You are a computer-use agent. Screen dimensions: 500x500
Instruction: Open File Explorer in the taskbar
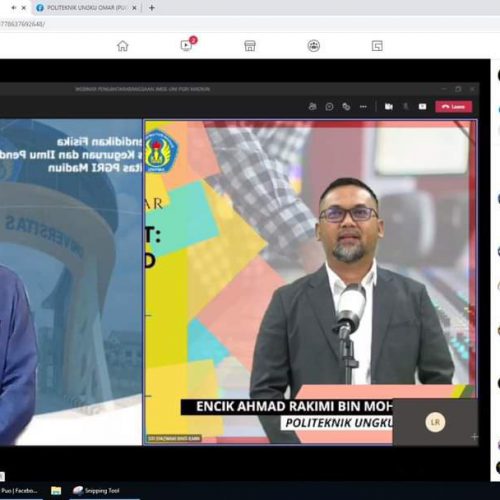point(56,491)
